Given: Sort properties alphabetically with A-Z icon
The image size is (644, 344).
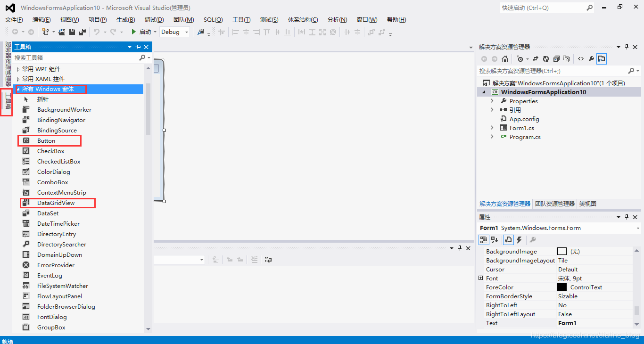Looking at the screenshot, I should pos(495,240).
